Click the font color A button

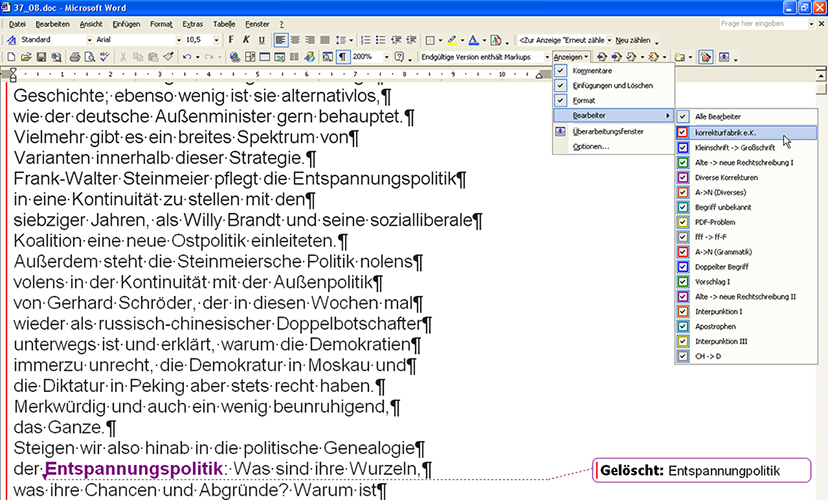pos(474,40)
